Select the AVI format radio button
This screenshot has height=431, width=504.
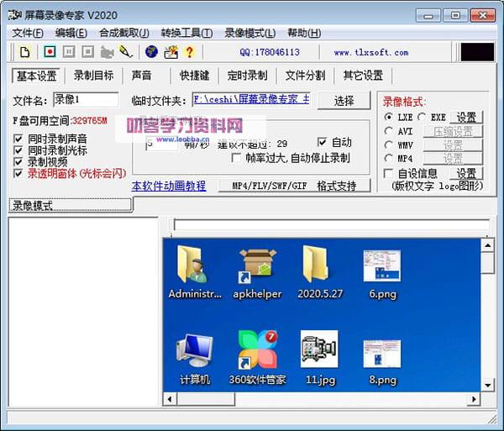(389, 131)
